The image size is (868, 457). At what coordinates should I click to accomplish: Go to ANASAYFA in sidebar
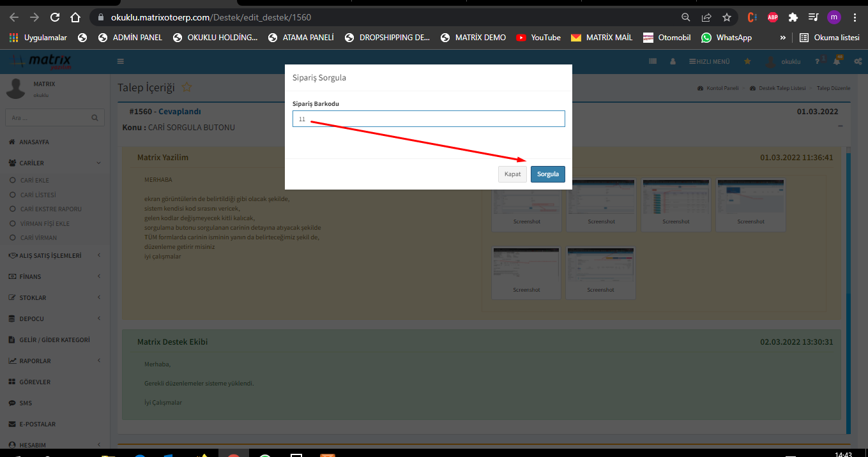click(34, 142)
